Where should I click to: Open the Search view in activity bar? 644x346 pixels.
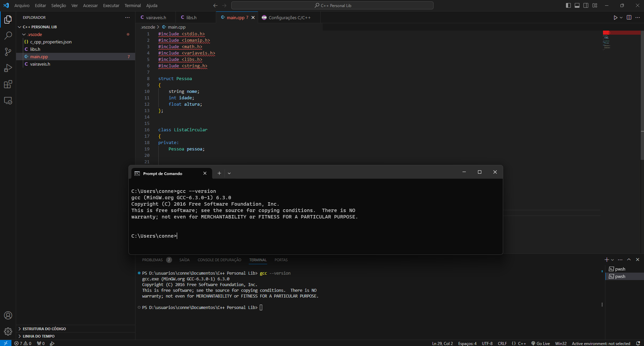click(8, 36)
